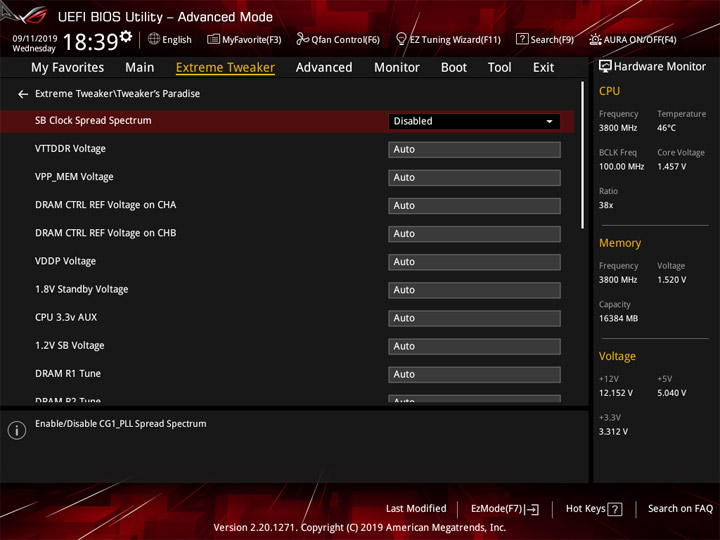Open the Exit tab

tap(543, 68)
